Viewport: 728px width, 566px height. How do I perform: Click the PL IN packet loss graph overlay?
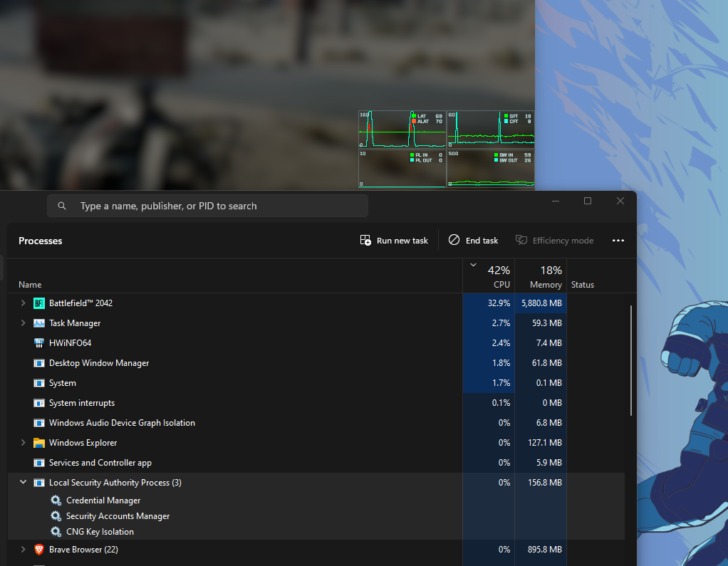tap(402, 169)
